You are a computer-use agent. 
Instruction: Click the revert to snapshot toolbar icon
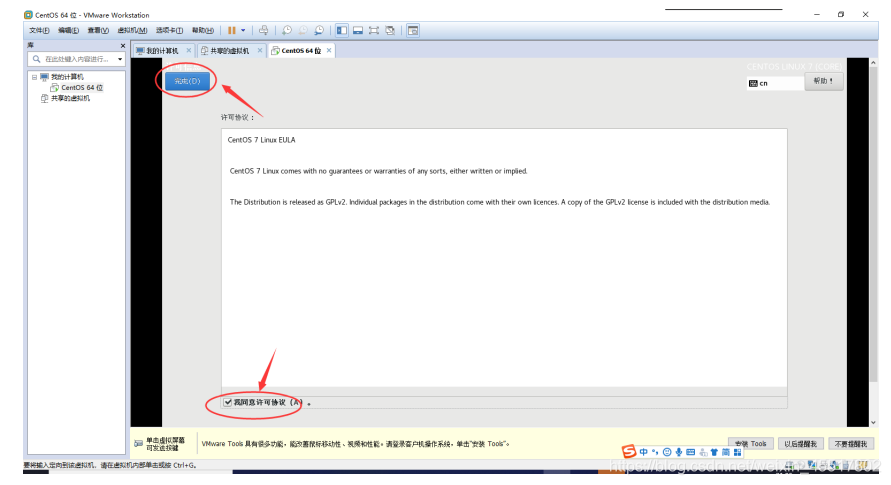tap(303, 31)
